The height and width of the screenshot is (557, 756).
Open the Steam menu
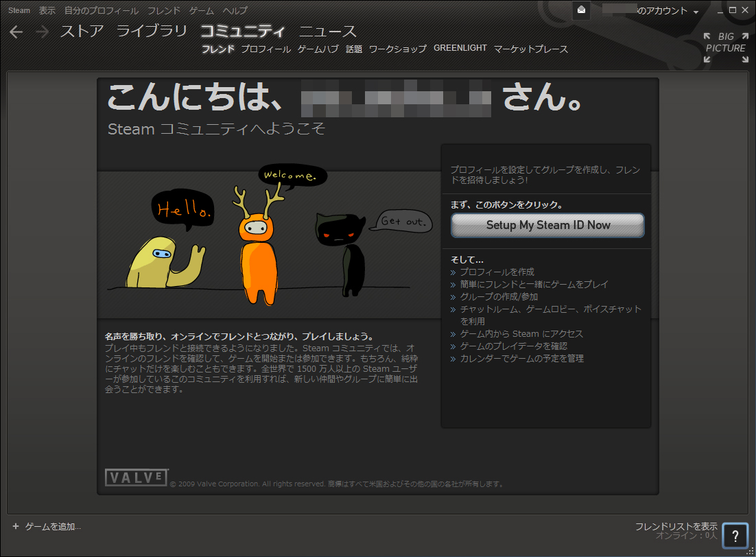click(19, 11)
